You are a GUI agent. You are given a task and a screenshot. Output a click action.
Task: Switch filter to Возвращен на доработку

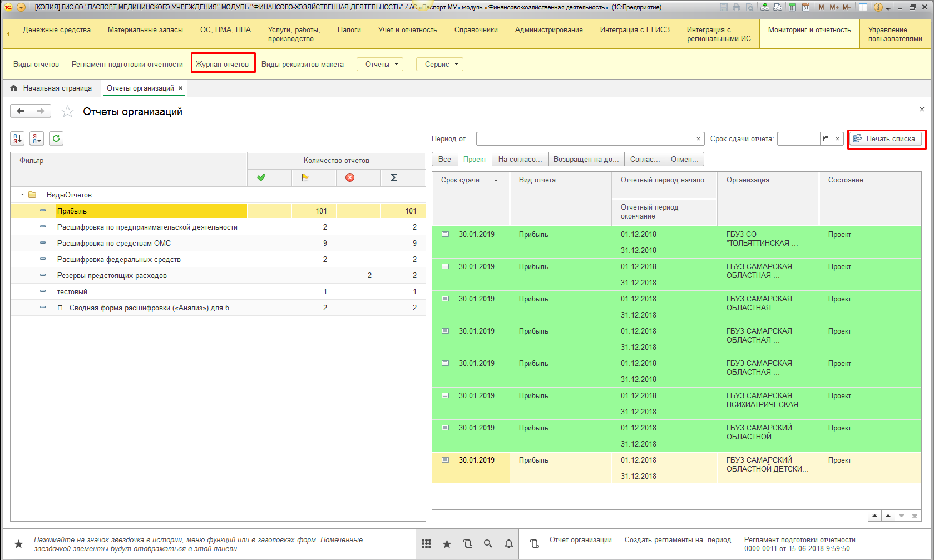coord(586,160)
